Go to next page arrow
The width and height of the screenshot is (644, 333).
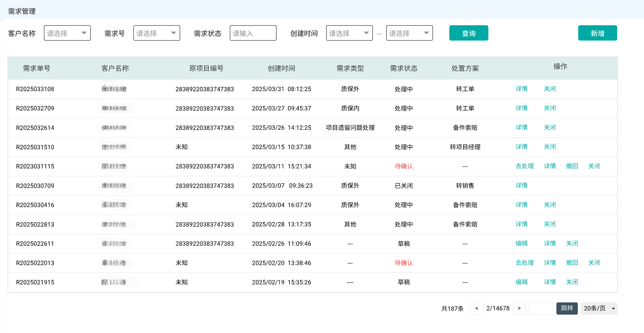pos(519,309)
